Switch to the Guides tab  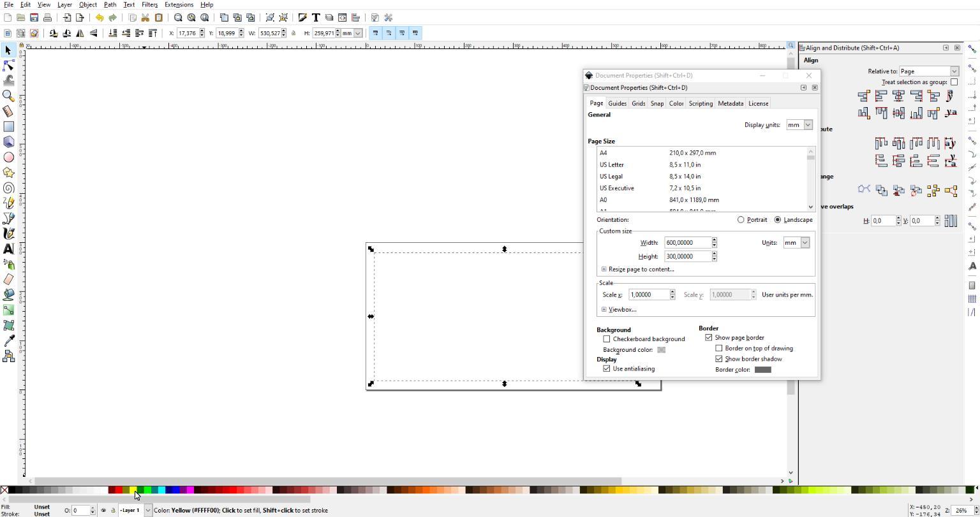(x=617, y=103)
